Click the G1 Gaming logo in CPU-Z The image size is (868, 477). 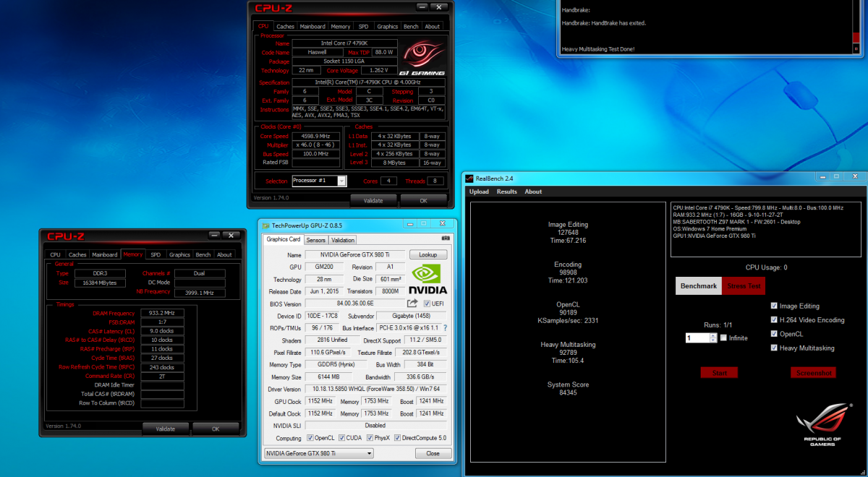point(422,57)
